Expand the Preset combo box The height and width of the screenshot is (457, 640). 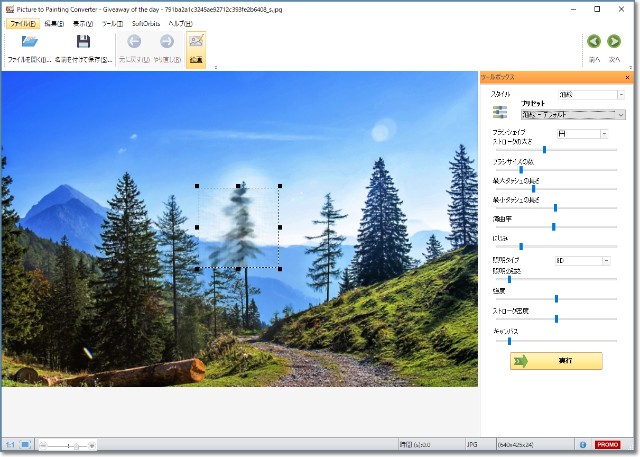[620, 115]
